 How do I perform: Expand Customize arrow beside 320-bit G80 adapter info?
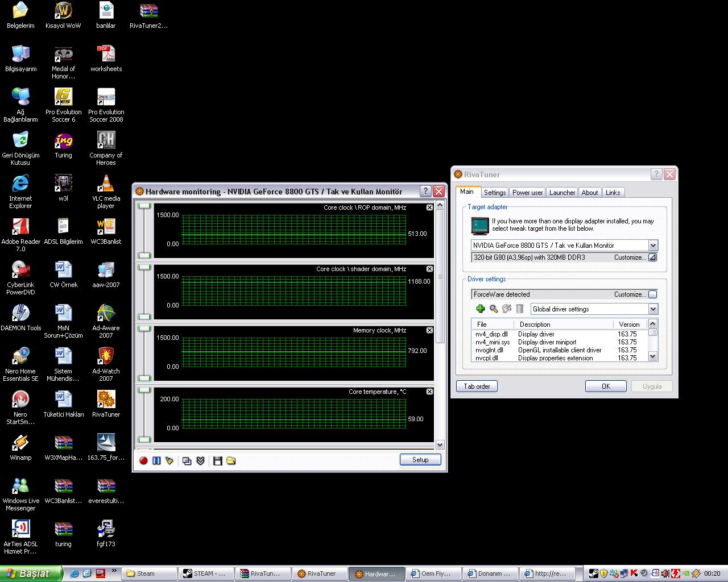pyautogui.click(x=652, y=257)
